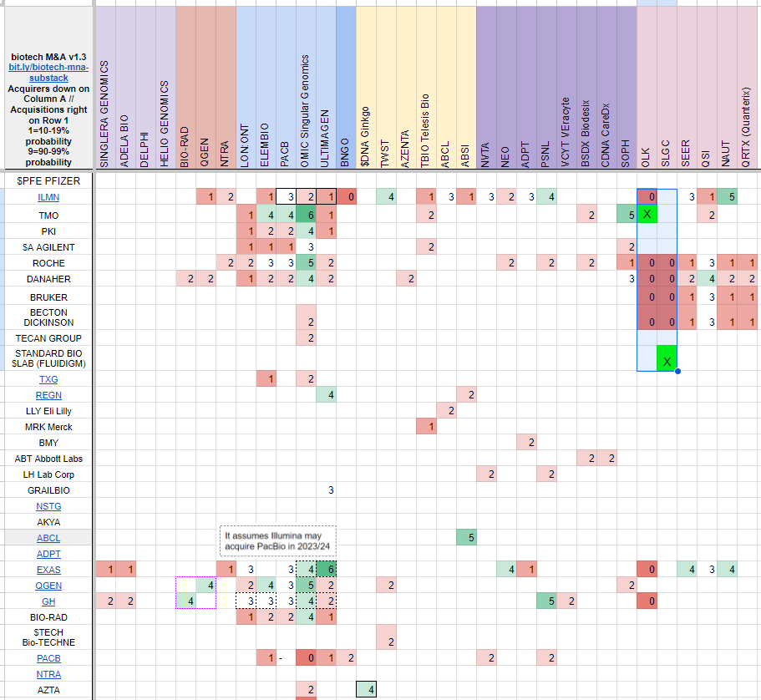The height and width of the screenshot is (700, 761).
Task: Select the green 5 cell in ABCL row
Action: point(466,538)
